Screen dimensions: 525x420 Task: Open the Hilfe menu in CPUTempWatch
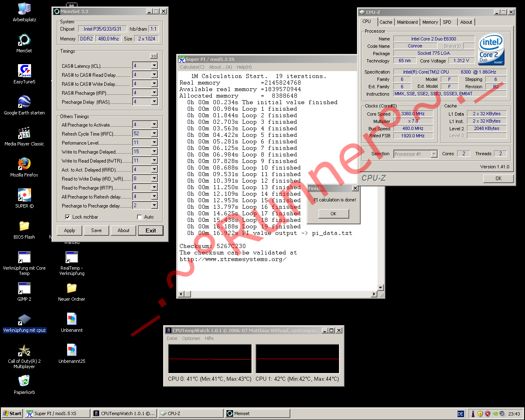pyautogui.click(x=209, y=338)
